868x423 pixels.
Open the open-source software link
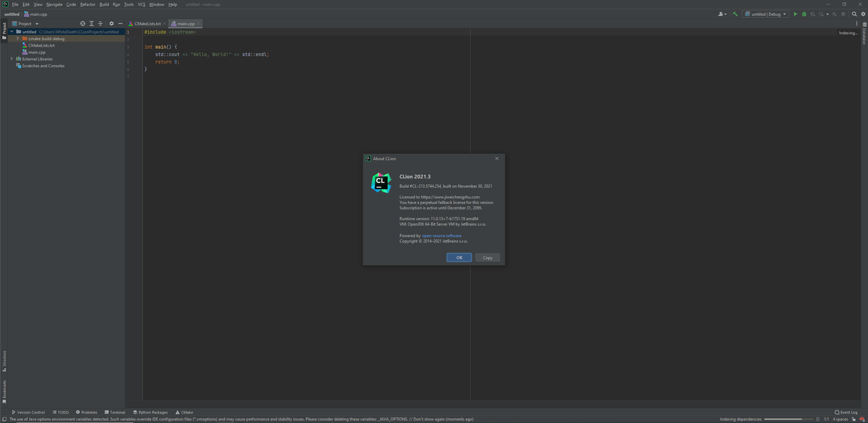(441, 236)
